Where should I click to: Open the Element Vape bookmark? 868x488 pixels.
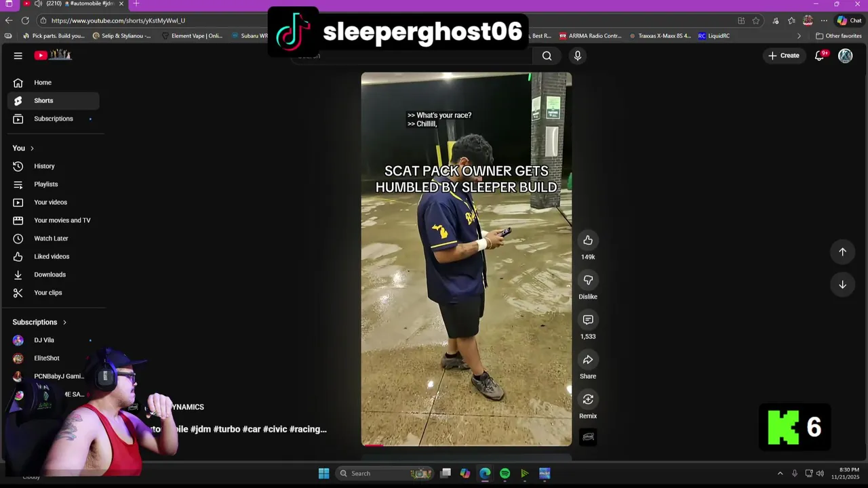(192, 36)
